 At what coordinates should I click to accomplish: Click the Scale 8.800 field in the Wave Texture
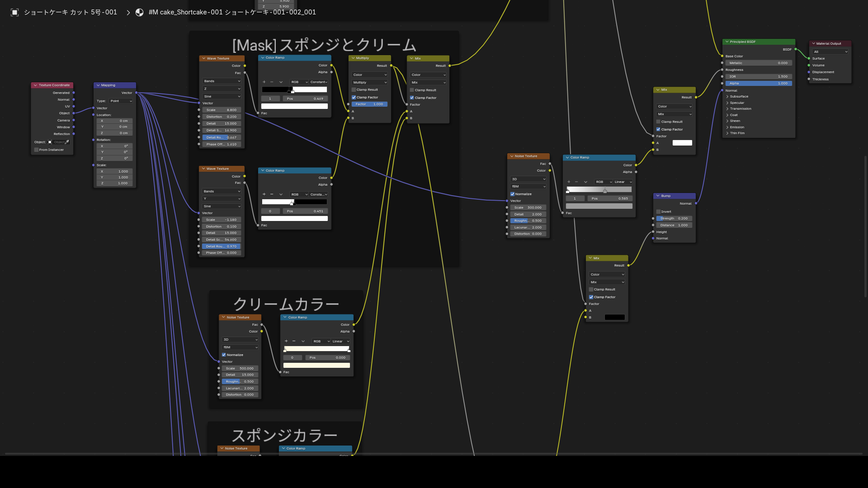coord(222,110)
